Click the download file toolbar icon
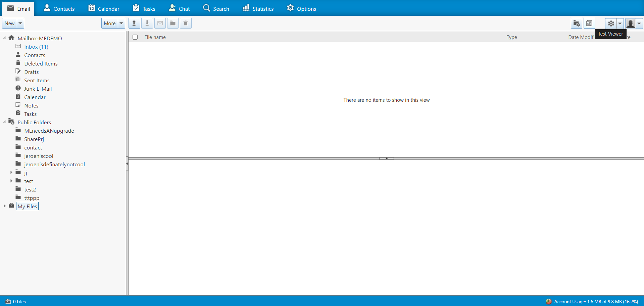644x306 pixels. (147, 23)
